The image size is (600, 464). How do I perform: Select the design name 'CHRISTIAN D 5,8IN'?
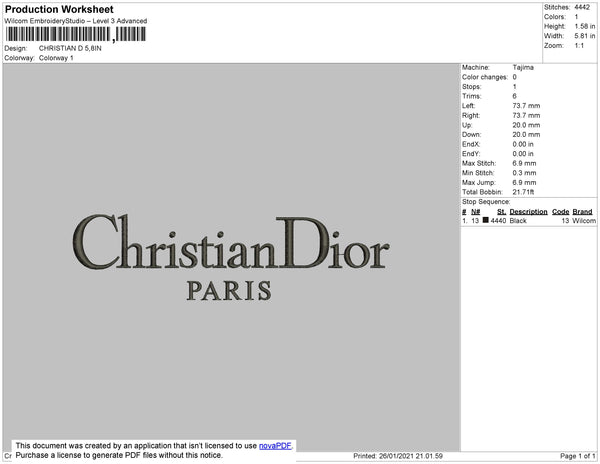pos(70,49)
